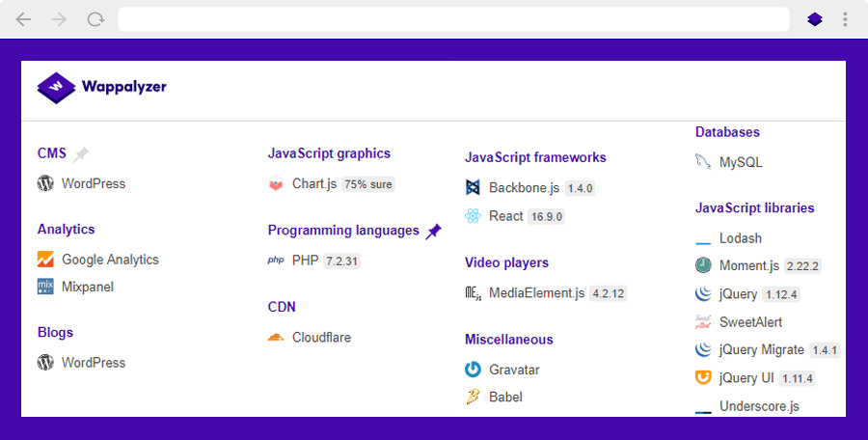Click the Chart.js icon
This screenshot has width=868, height=440.
point(276,184)
